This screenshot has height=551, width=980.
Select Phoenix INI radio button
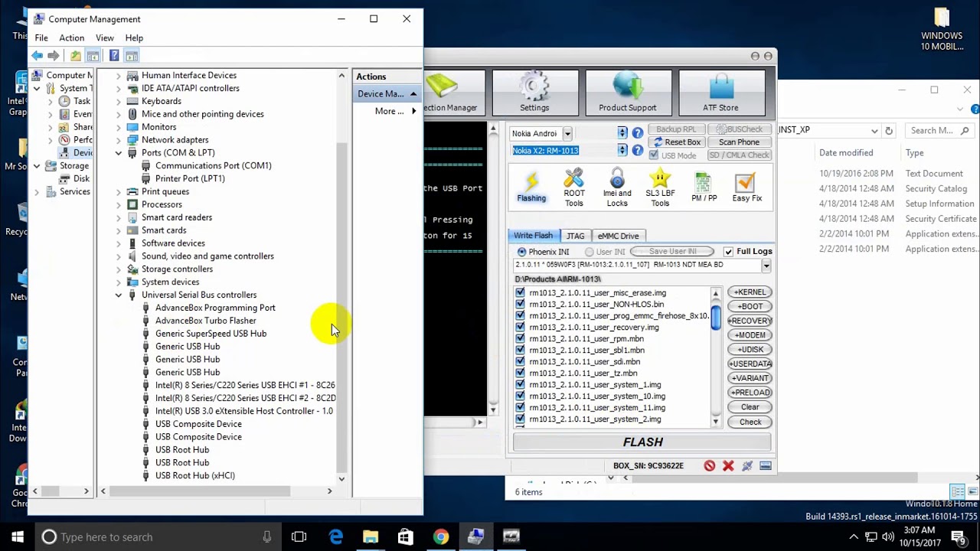[x=521, y=252]
